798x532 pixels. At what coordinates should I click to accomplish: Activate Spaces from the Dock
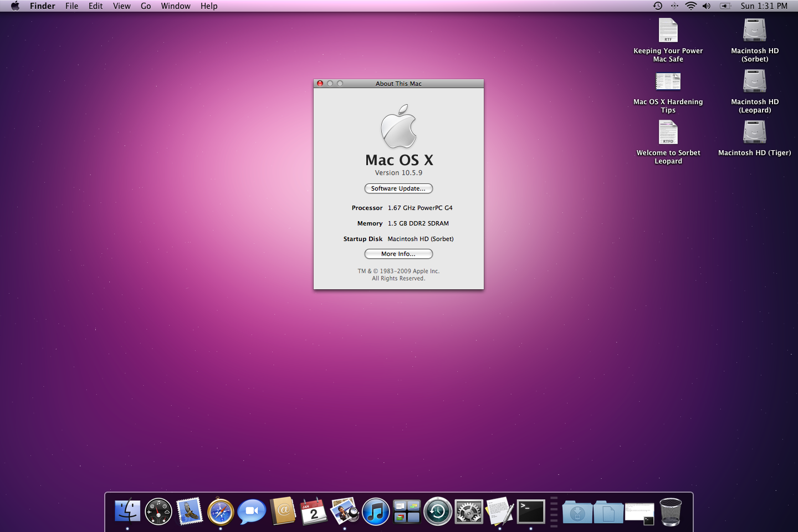pyautogui.click(x=407, y=511)
